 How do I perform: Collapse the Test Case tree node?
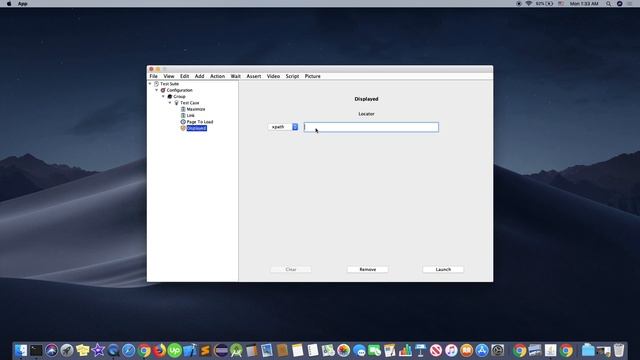[170, 103]
